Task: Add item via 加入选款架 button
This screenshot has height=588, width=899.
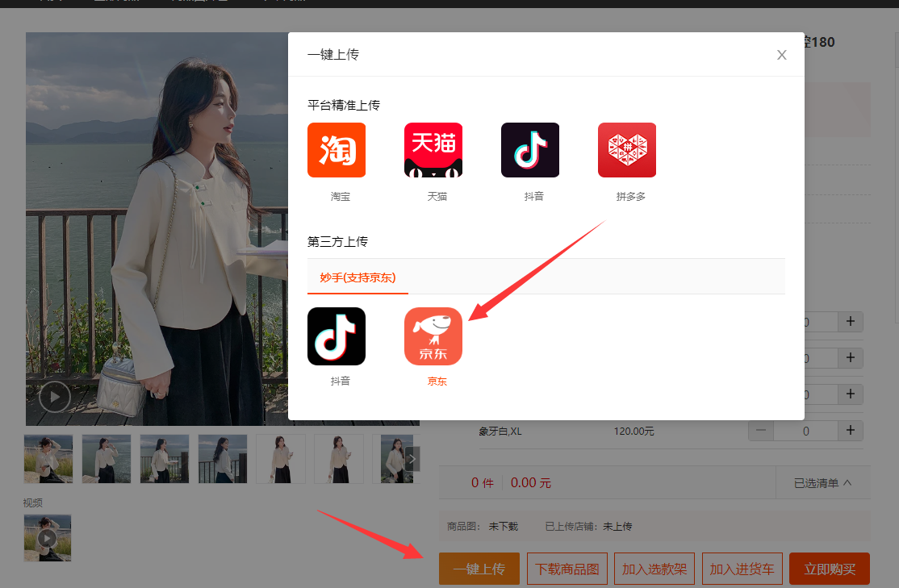Action: 654,569
